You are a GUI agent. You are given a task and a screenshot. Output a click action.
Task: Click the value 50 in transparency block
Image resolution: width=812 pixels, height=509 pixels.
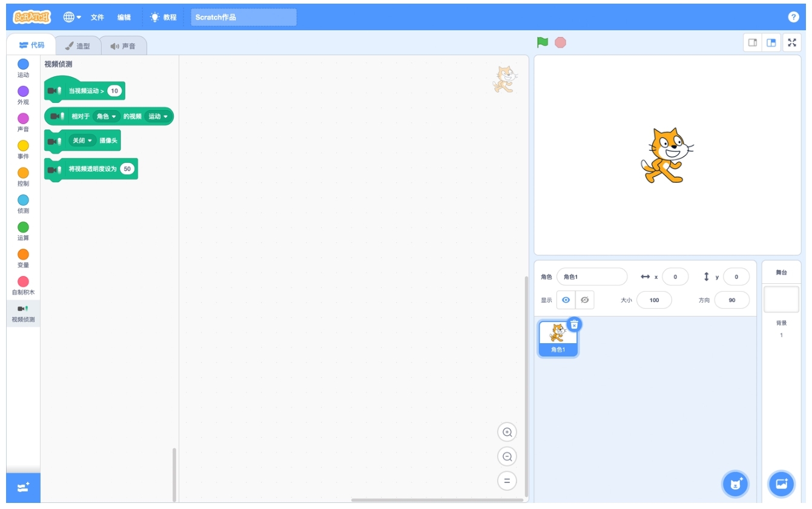click(x=127, y=169)
